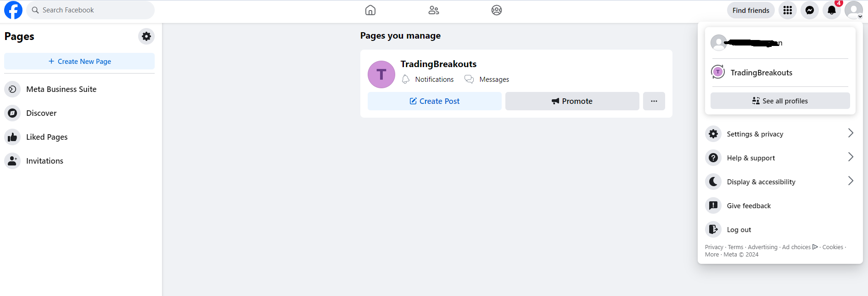Image resolution: width=868 pixels, height=296 pixels.
Task: Click the Invitations person icon
Action: tap(12, 161)
